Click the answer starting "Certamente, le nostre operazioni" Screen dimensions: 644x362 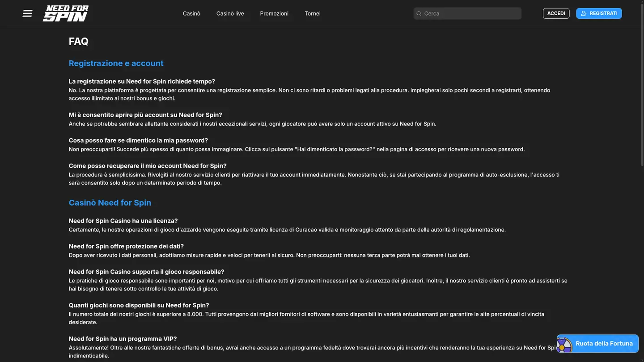(287, 230)
